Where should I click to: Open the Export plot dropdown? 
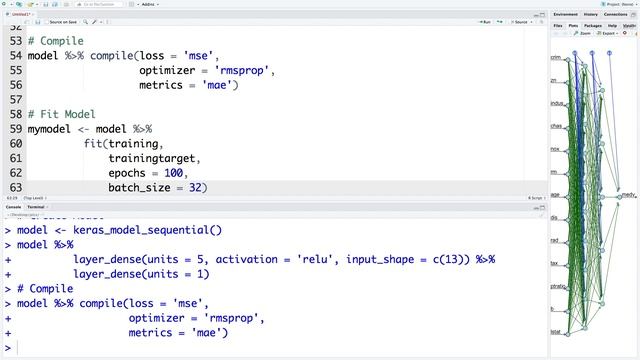point(608,33)
